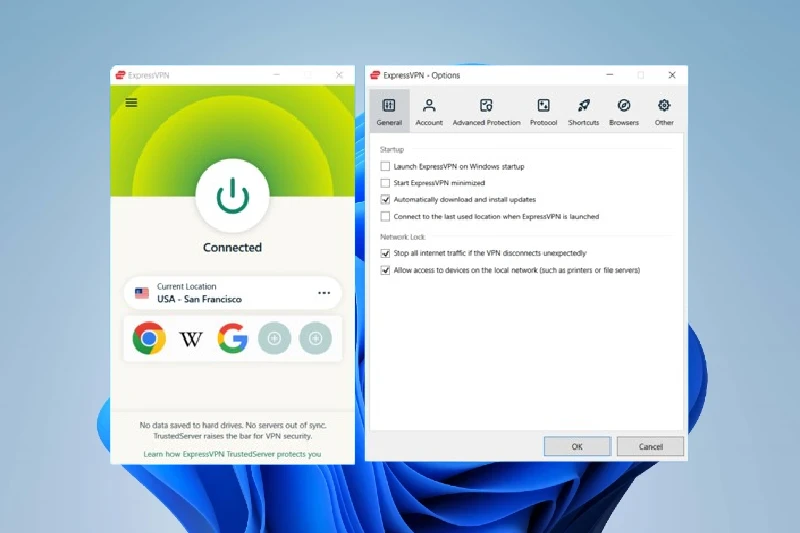
Task: Toggle the VPN power button
Action: point(232,195)
